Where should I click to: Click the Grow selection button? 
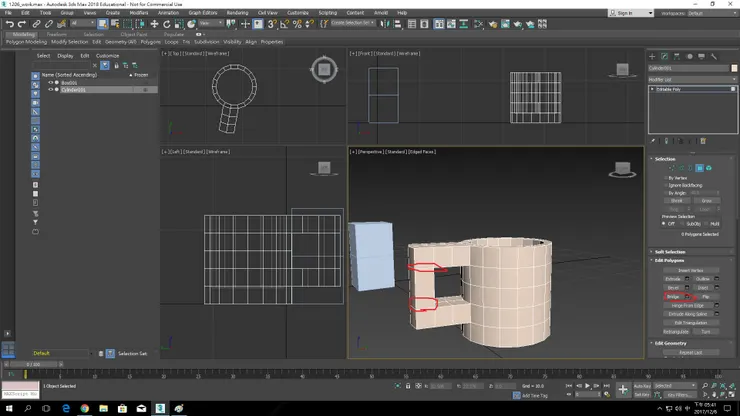tap(706, 201)
